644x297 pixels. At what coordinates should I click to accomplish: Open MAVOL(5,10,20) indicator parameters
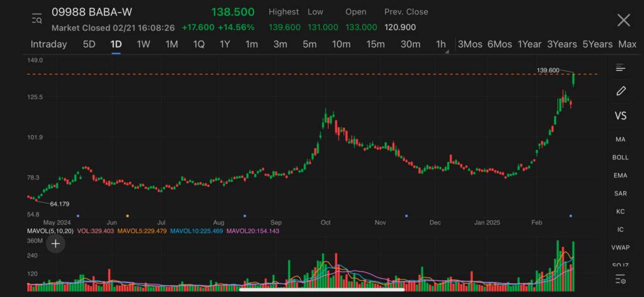50,231
